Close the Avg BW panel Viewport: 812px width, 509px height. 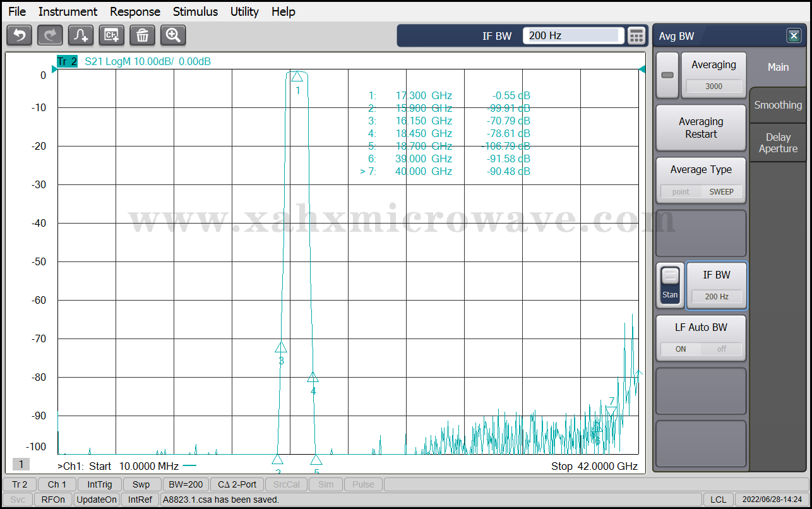coord(794,36)
